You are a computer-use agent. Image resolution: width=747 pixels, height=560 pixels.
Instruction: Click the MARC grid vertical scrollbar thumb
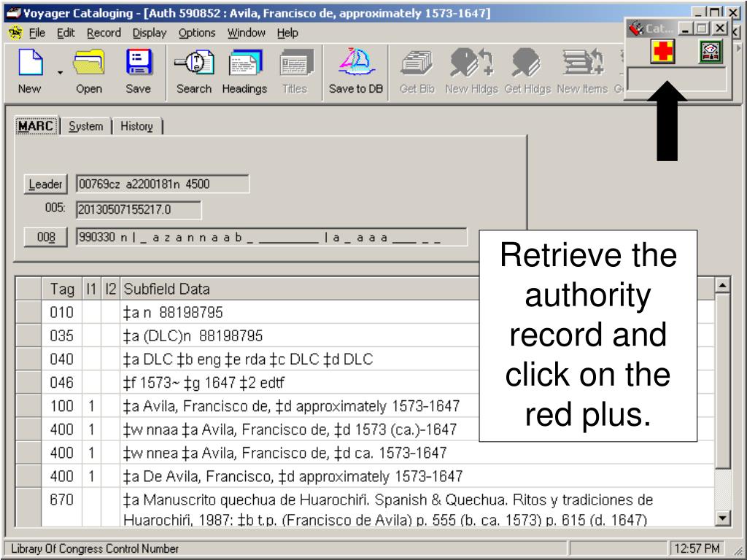point(722,381)
